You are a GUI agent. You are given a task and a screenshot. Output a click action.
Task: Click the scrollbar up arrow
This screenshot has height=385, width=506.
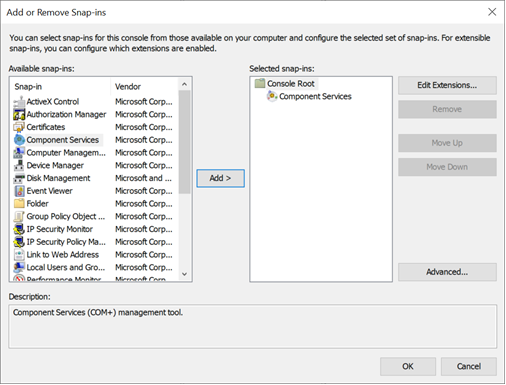click(184, 84)
